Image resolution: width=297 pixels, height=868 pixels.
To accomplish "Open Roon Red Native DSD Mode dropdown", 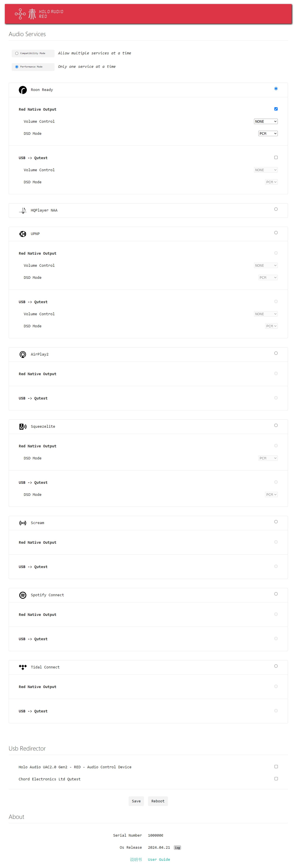I will point(268,133).
